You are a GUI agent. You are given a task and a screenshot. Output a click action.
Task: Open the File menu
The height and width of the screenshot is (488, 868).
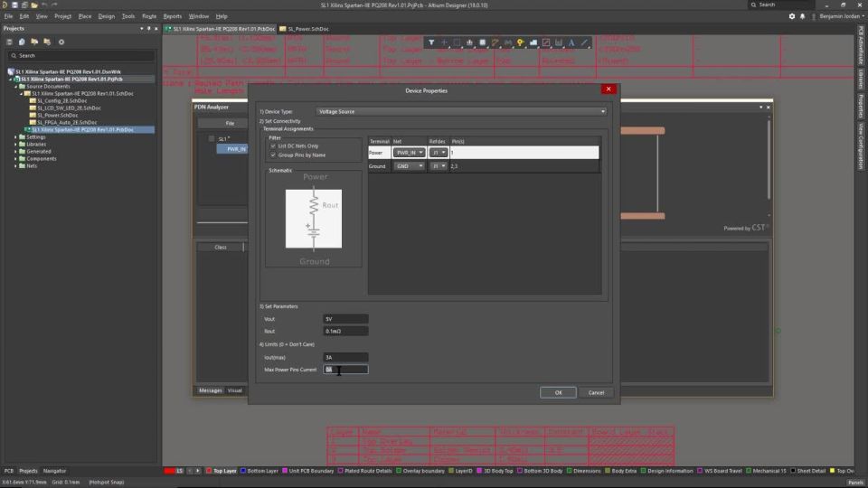pyautogui.click(x=8, y=16)
